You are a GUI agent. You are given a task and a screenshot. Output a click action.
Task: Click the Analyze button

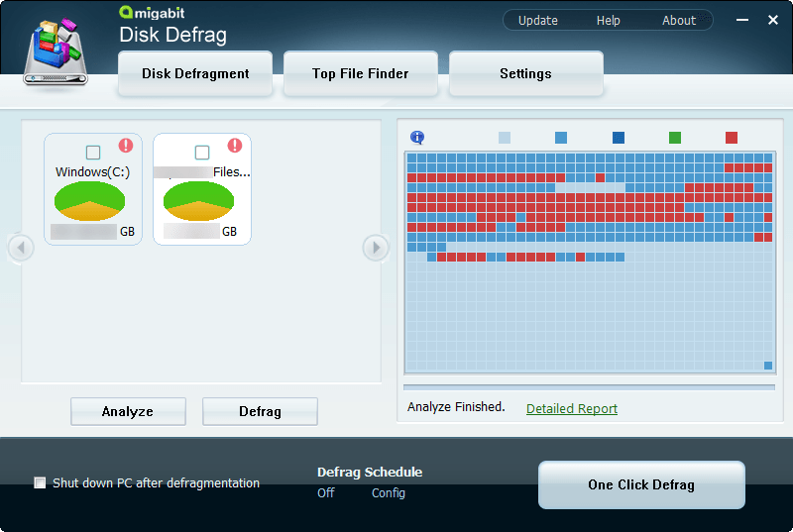point(128,411)
